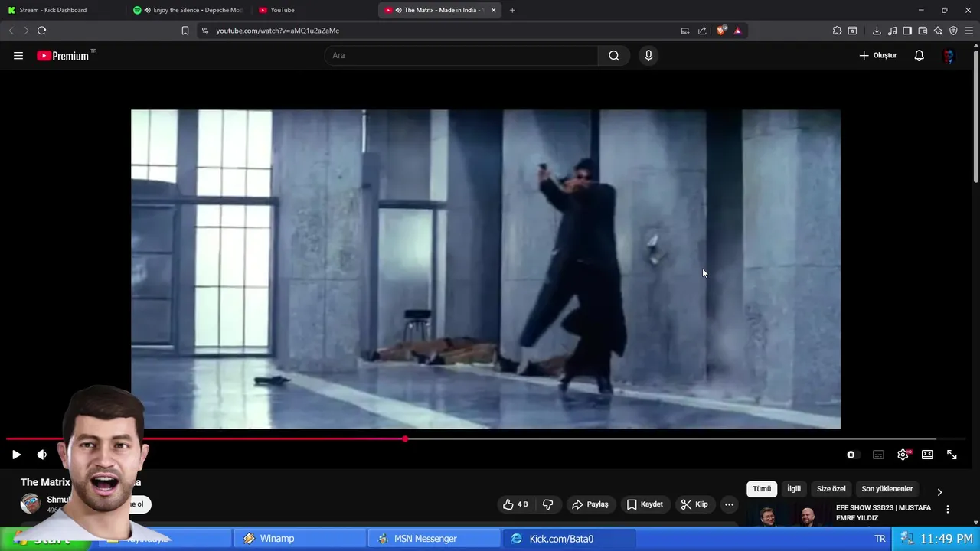
Task: Open Brave Rewards triangle icon
Action: 737,31
